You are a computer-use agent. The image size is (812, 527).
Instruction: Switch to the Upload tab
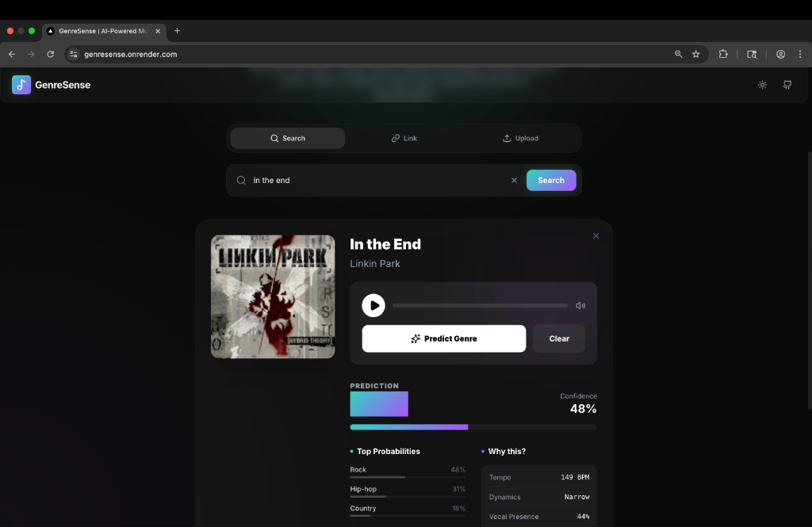[x=520, y=139]
